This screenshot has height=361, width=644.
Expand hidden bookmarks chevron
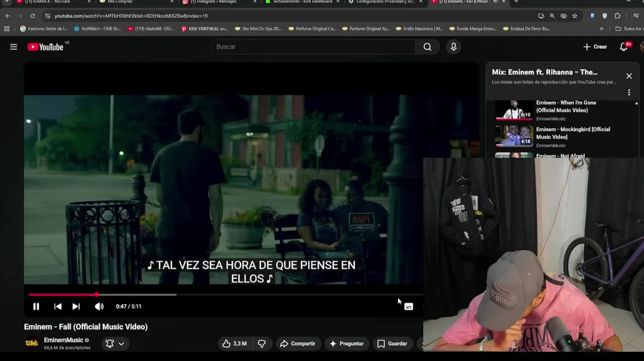(601, 29)
